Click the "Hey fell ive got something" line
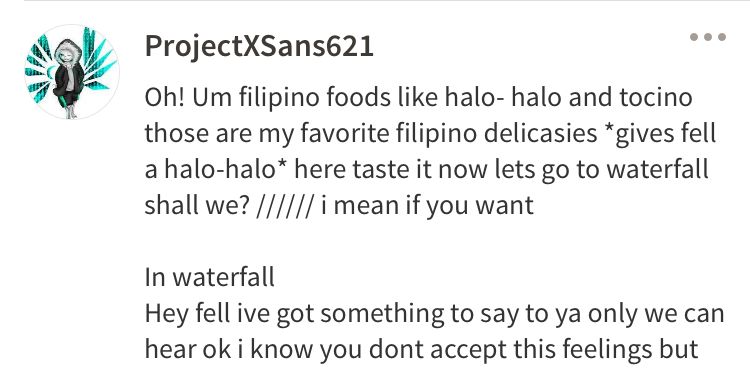 (x=434, y=314)
